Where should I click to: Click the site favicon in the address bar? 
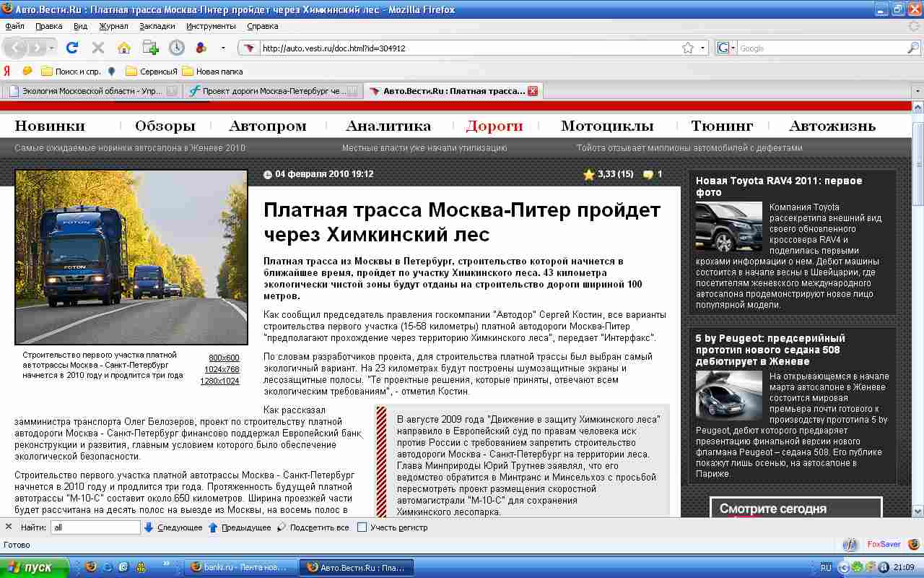(249, 48)
